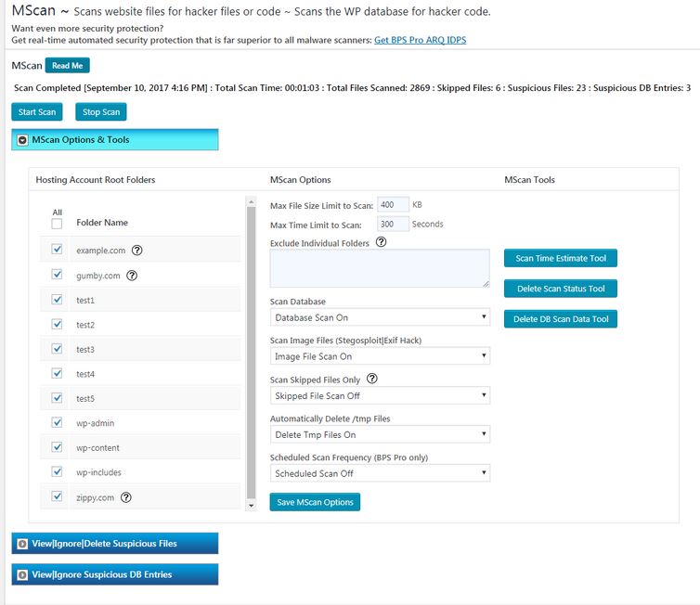Uncheck the wp-content folder checkbox

point(57,446)
